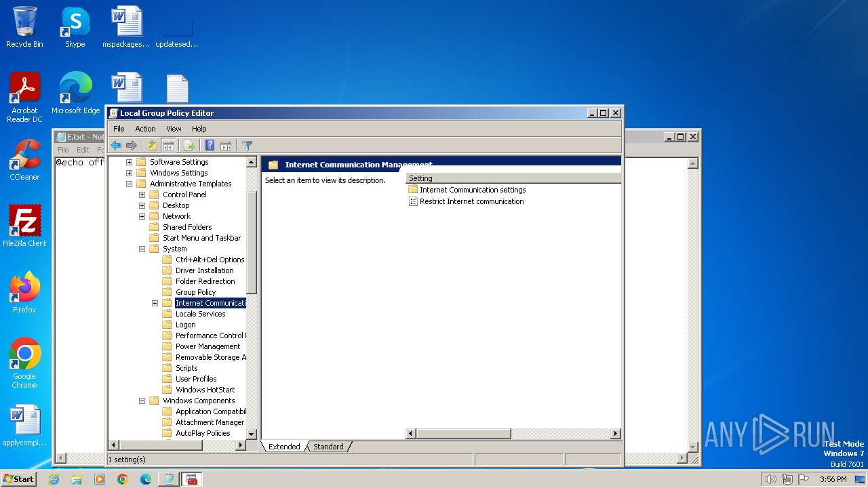Select the Group Policy folder
Image resolution: width=868 pixels, height=488 pixels.
pos(195,292)
